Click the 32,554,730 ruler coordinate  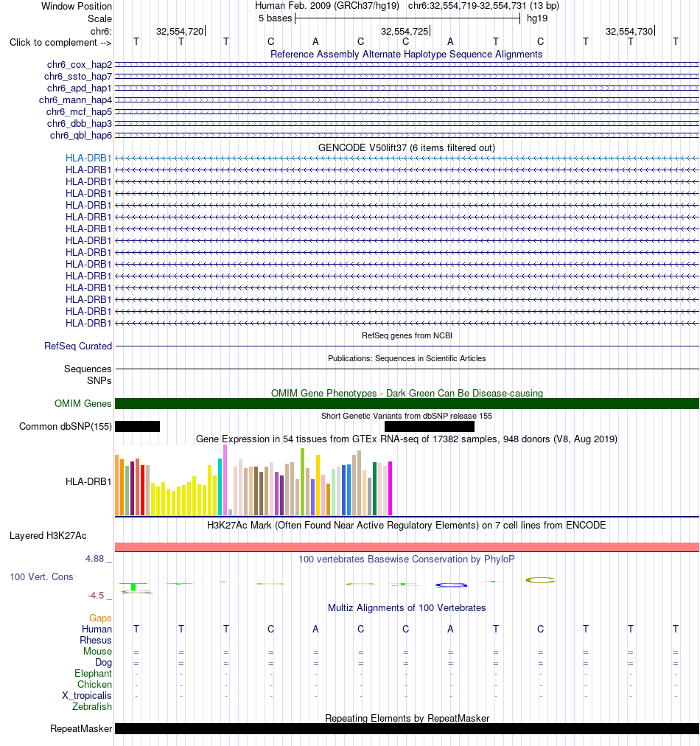pyautogui.click(x=629, y=32)
